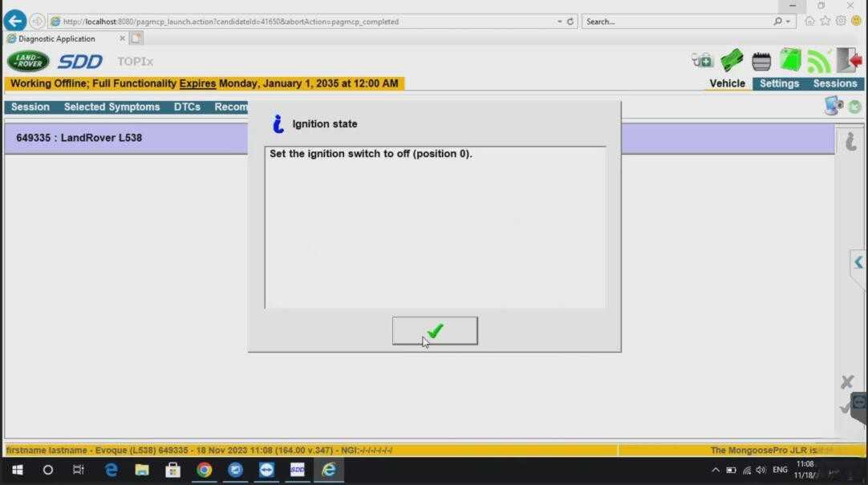Select the Vehicle tab
Viewport: 868px width, 485px height.
[727, 83]
